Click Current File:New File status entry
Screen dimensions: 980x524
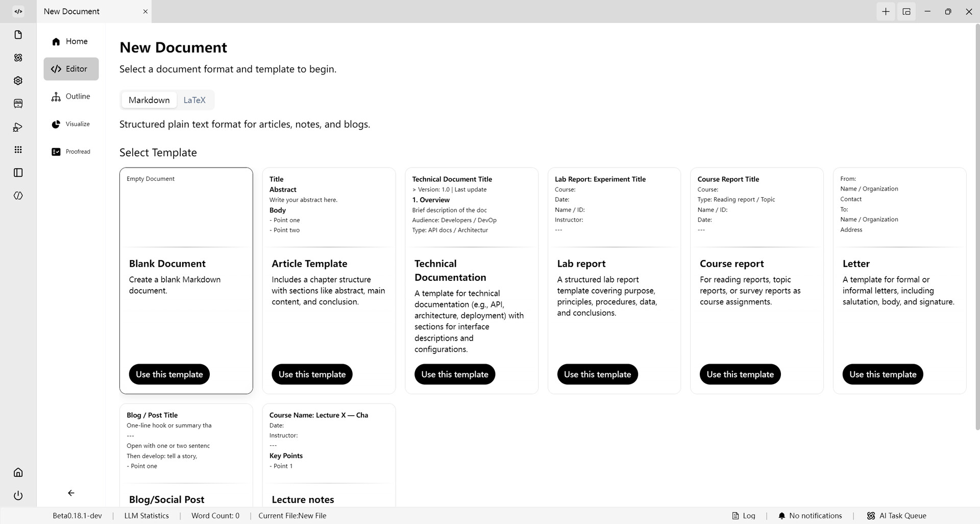[292, 516]
